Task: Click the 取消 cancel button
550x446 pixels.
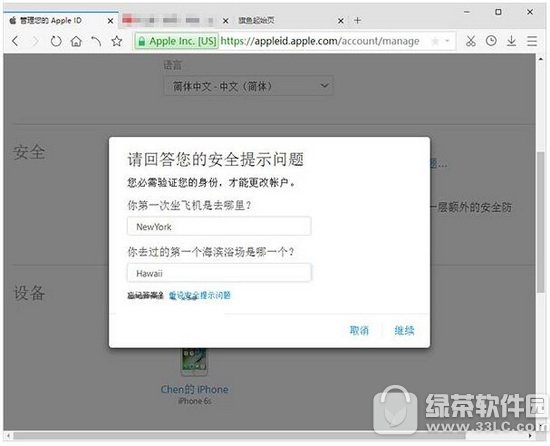Action: [359, 330]
